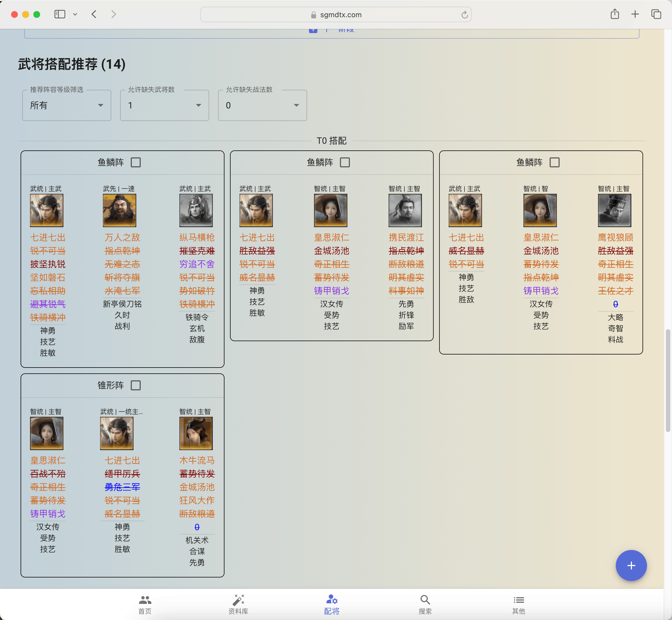Image resolution: width=672 pixels, height=620 pixels.
Task: Click the blue floating plus button
Action: (x=631, y=565)
